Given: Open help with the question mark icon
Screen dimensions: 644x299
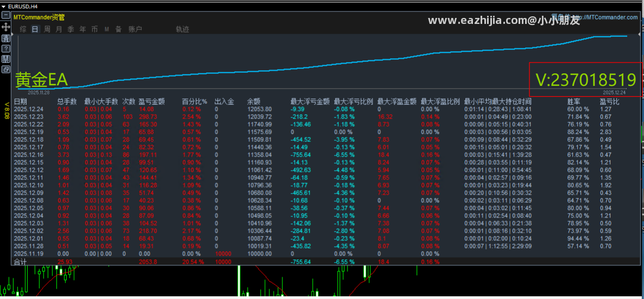Looking at the screenshot, I should [x=6, y=48].
